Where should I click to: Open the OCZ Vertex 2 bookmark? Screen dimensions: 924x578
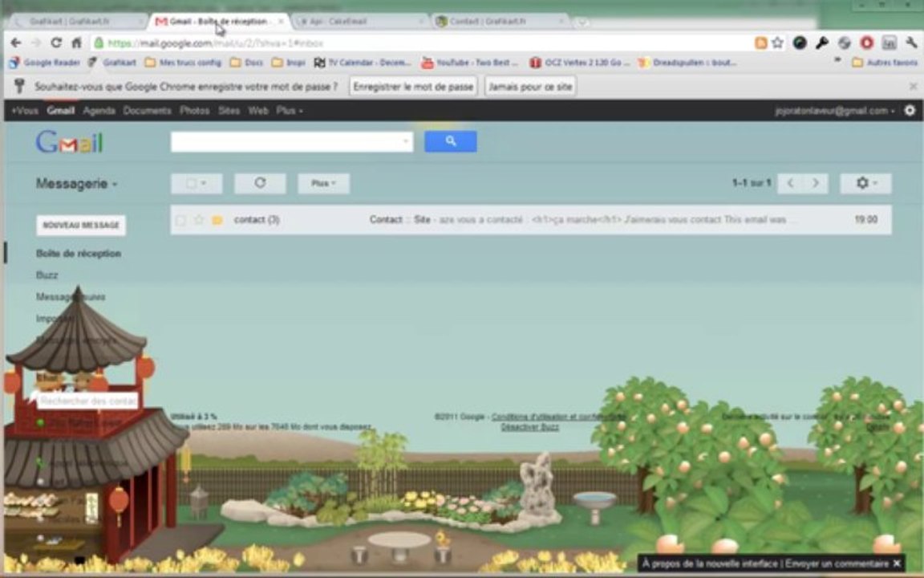click(579, 62)
